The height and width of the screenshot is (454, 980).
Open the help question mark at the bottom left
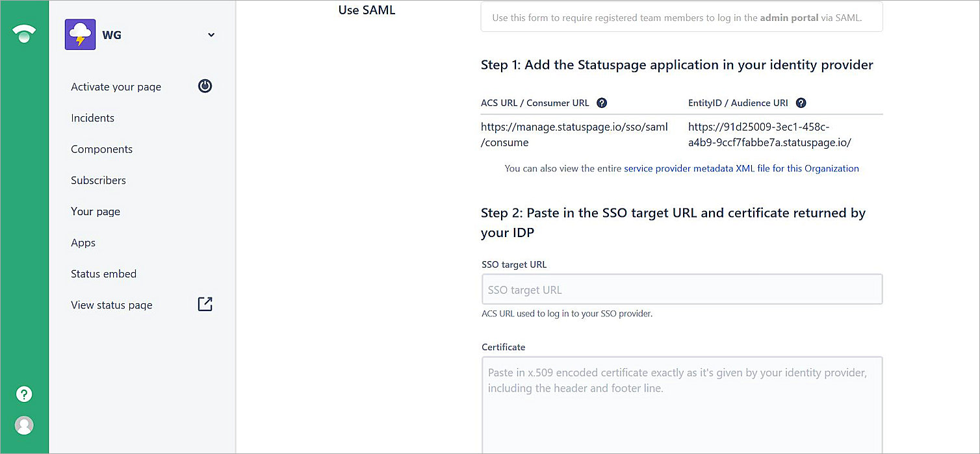(x=24, y=394)
